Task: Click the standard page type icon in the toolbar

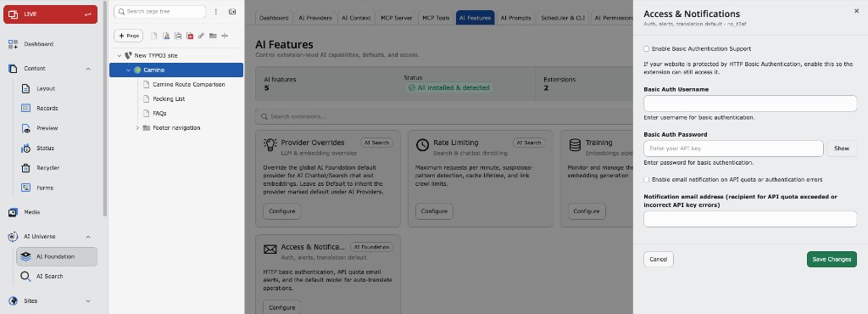Action: point(154,36)
